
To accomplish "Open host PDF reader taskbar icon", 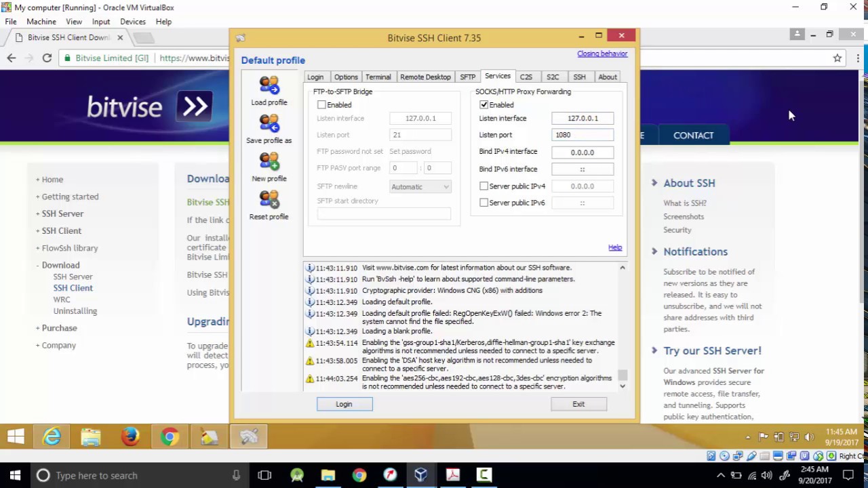I will (x=452, y=475).
